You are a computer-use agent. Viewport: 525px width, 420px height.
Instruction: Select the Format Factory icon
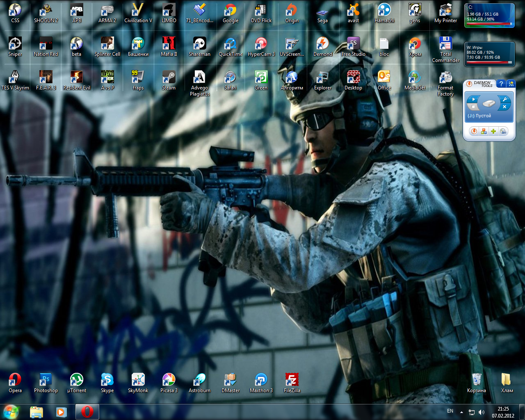pyautogui.click(x=446, y=83)
